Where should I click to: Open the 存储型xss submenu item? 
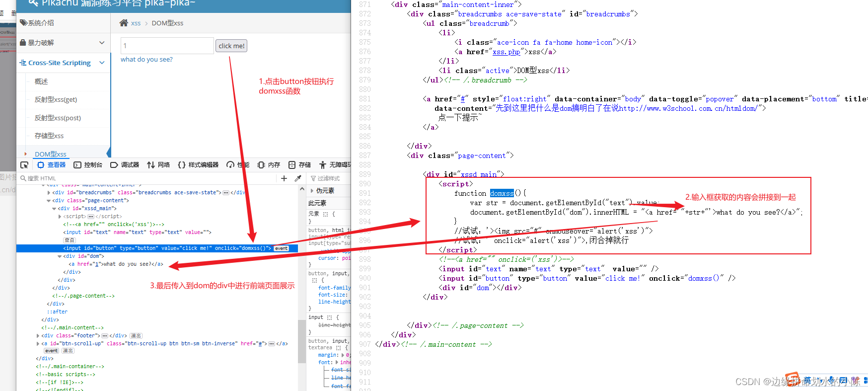49,136
